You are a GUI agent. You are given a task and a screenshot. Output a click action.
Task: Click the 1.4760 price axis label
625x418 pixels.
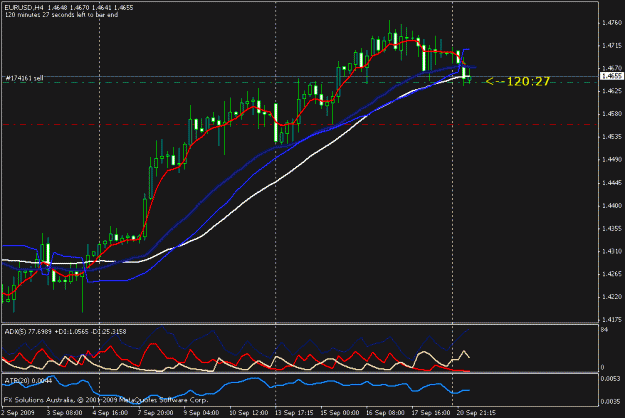pyautogui.click(x=612, y=23)
